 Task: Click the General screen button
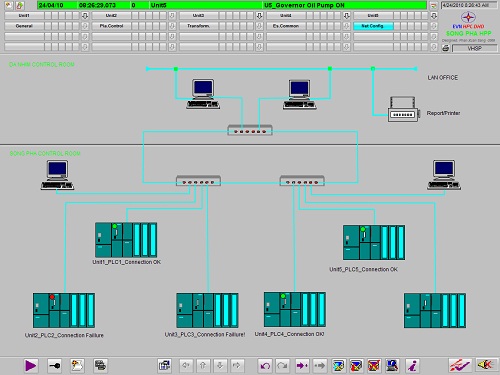click(24, 26)
